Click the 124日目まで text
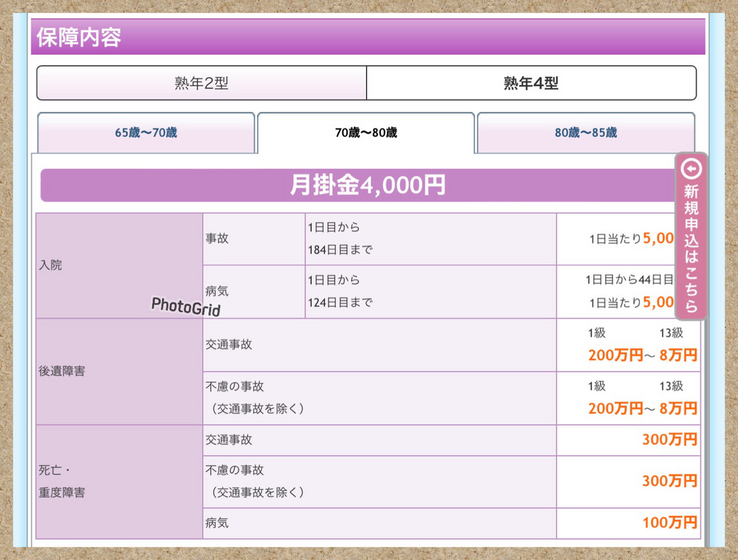 pyautogui.click(x=340, y=303)
